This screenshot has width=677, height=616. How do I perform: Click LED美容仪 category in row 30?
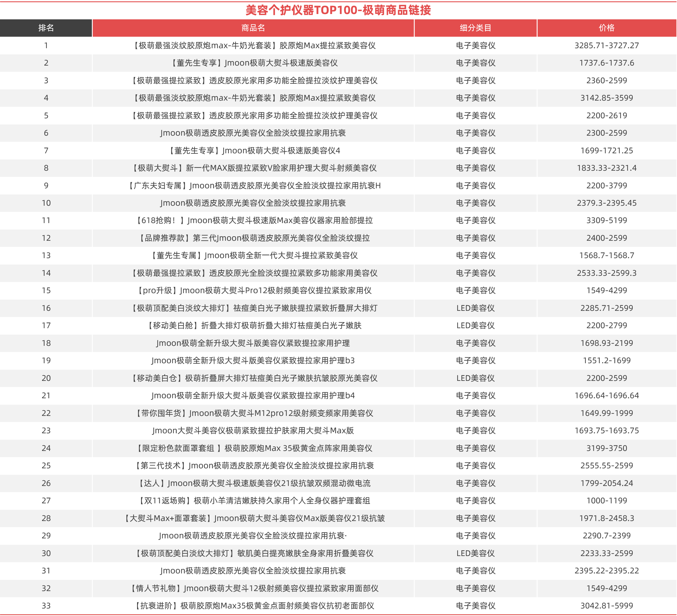pyautogui.click(x=475, y=554)
